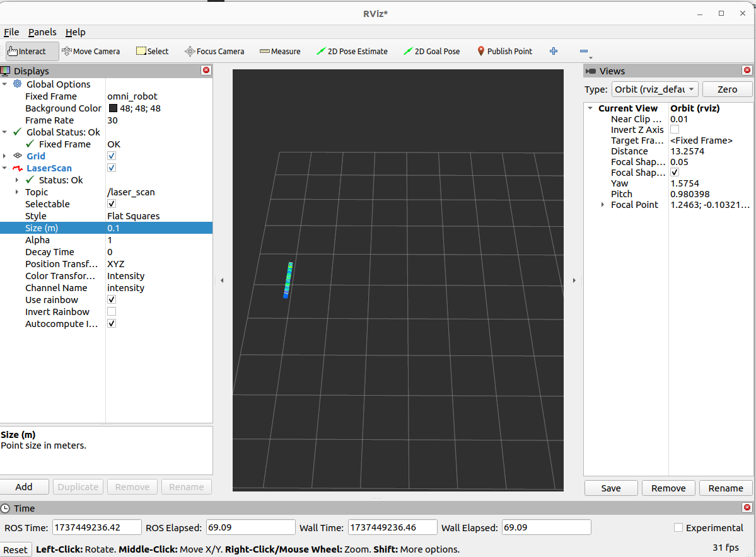Expand the Focal Point property
This screenshot has width=756, height=557.
[x=603, y=205]
